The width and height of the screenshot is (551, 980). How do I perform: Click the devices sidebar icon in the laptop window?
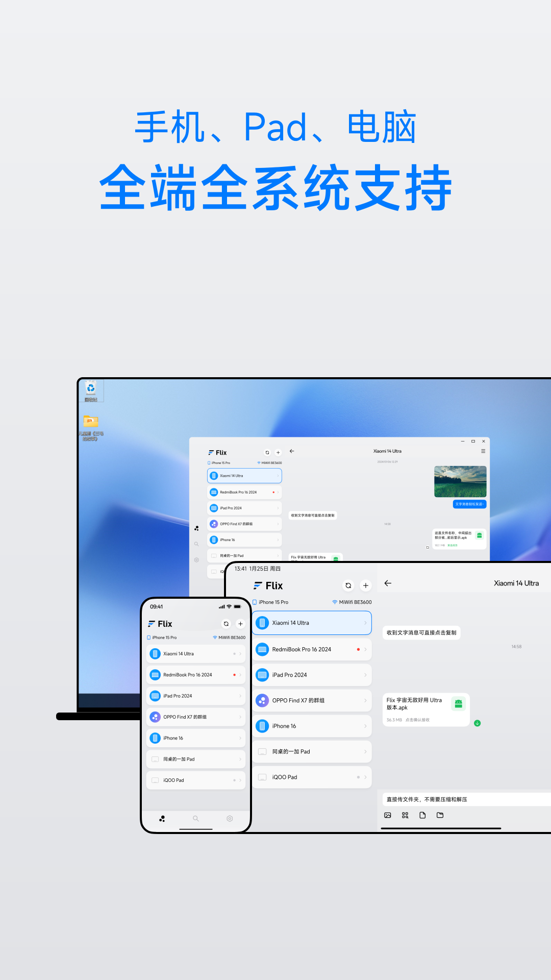pos(196,528)
